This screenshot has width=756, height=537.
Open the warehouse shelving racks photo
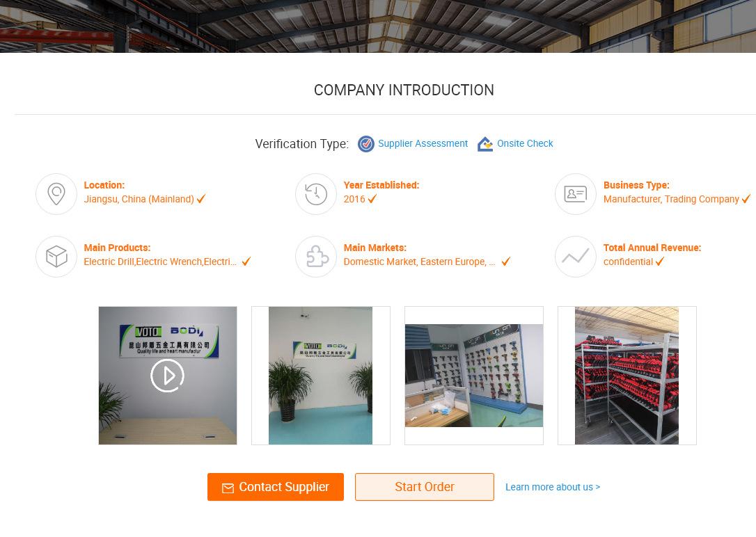[x=627, y=376]
